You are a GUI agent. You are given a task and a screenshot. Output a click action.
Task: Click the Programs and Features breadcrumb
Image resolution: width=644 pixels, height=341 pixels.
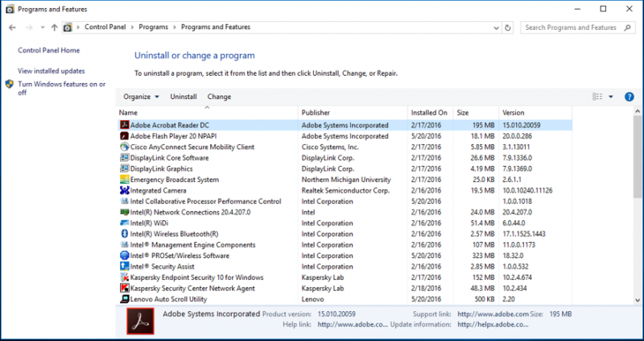click(216, 27)
